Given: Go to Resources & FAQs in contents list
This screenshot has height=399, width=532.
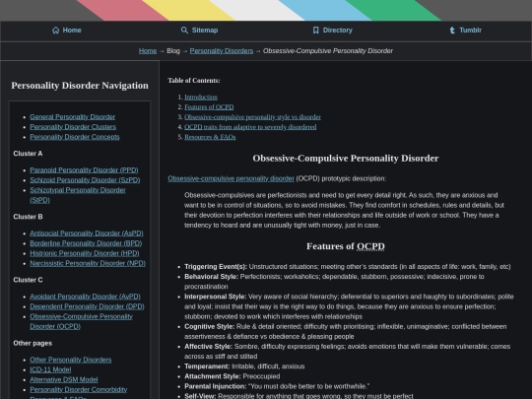Looking at the screenshot, I should (x=210, y=137).
